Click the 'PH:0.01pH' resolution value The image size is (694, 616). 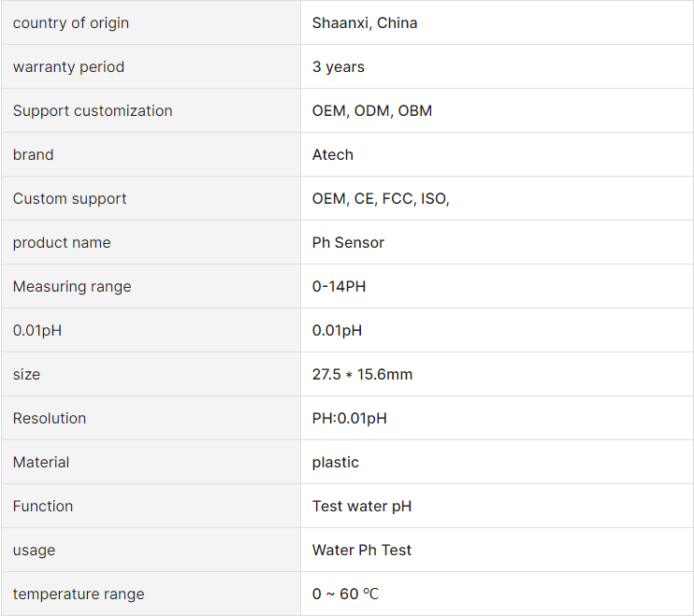tap(349, 419)
